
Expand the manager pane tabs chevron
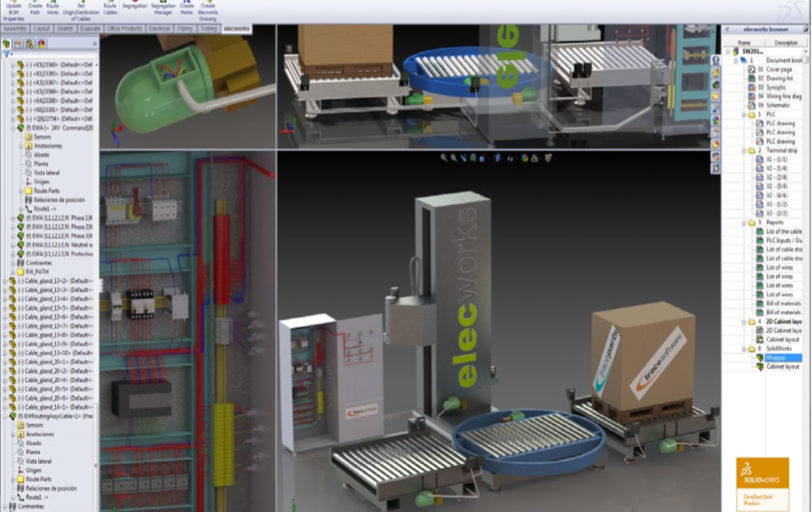95,44
